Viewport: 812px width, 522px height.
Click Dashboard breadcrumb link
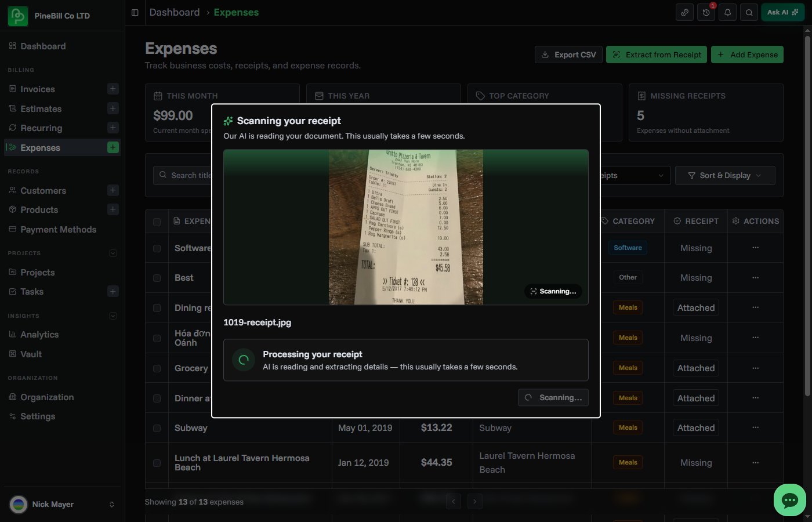click(x=175, y=12)
